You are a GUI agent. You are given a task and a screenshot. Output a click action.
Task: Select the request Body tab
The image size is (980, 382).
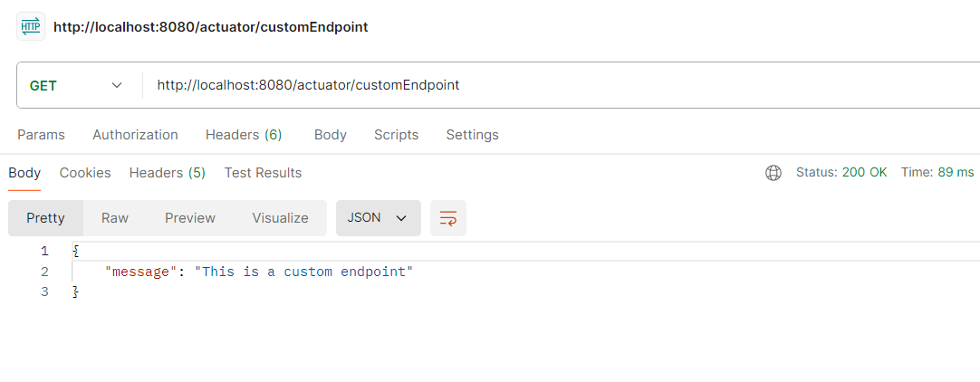(330, 135)
